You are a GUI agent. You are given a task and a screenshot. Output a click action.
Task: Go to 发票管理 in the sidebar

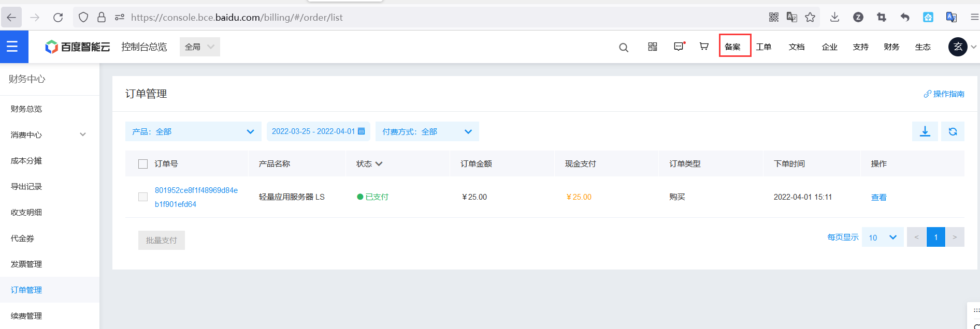[26, 264]
